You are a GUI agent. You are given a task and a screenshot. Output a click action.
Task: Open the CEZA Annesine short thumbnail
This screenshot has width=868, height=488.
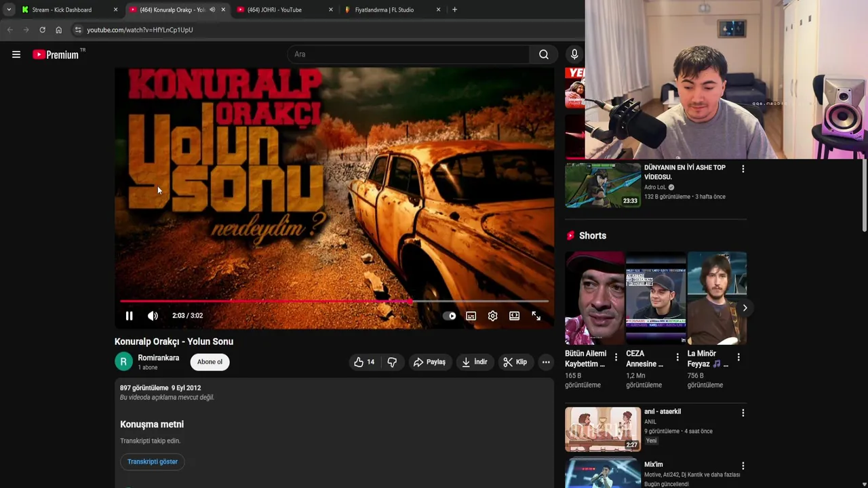click(656, 298)
